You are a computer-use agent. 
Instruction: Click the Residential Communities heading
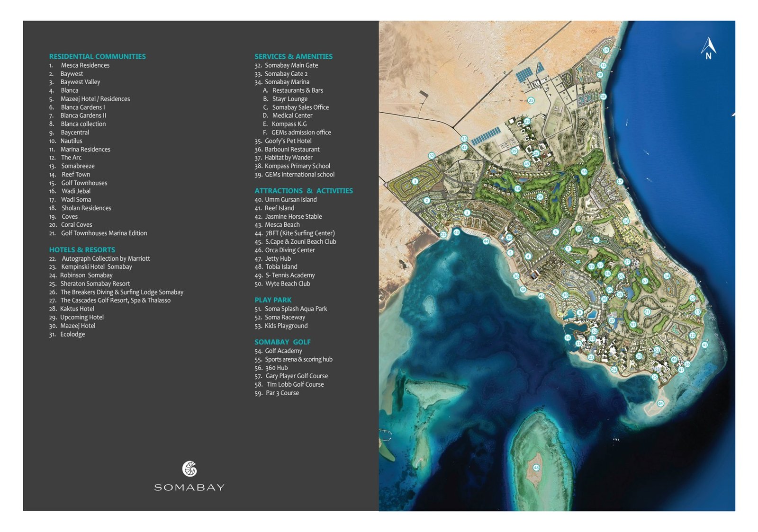[x=98, y=56]
